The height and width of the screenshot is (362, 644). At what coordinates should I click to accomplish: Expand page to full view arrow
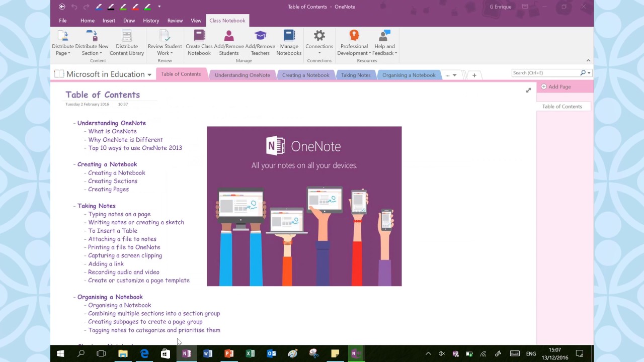tap(528, 90)
